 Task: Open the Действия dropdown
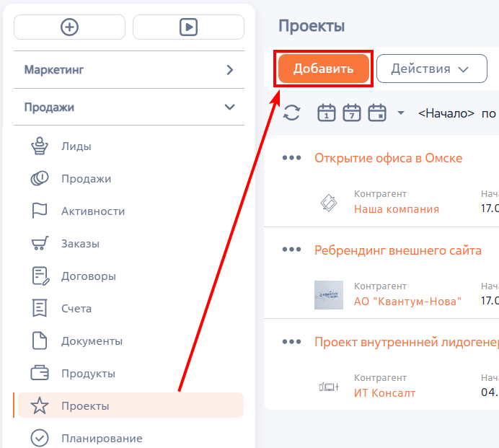pyautogui.click(x=431, y=69)
